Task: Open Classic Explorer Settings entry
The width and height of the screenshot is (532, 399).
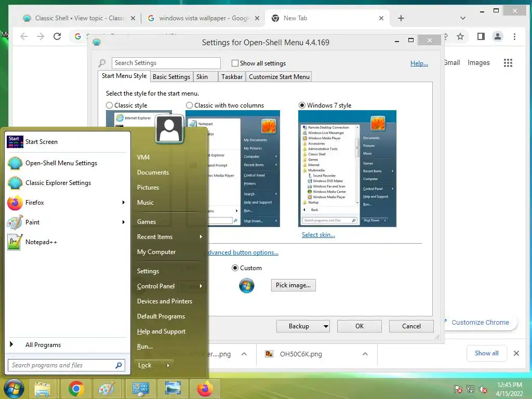Action: click(68, 183)
